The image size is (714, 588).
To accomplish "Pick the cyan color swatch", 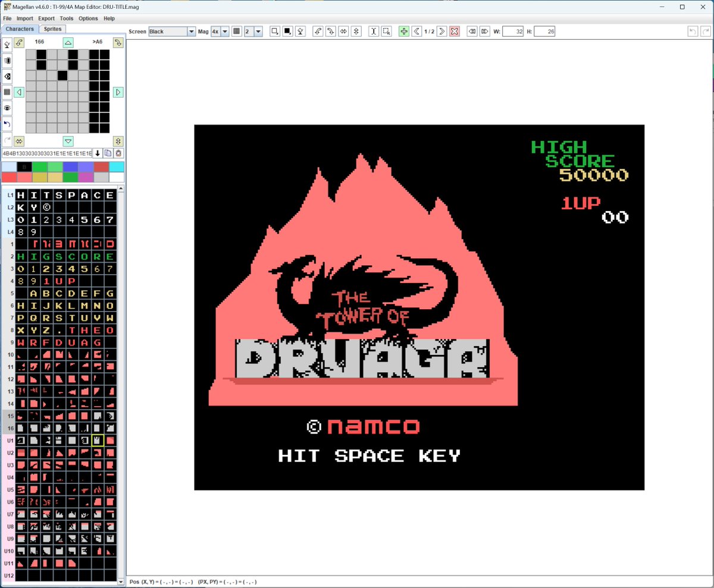I will [117, 167].
